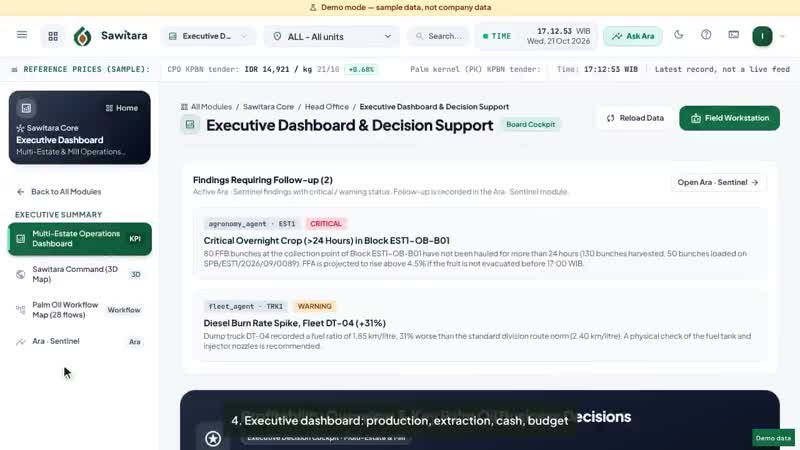
Task: Expand the user account chevron
Action: pyautogui.click(x=783, y=36)
